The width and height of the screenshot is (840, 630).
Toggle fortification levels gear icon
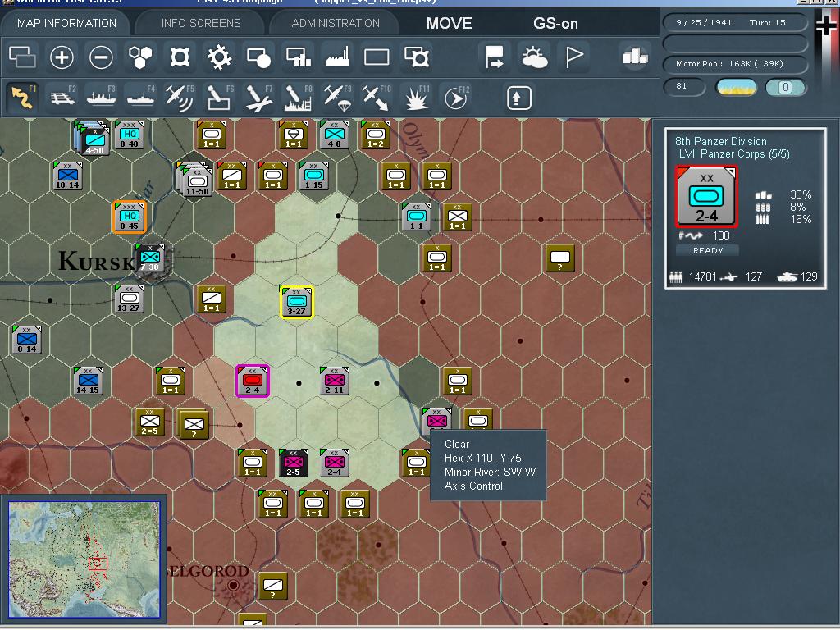[219, 57]
